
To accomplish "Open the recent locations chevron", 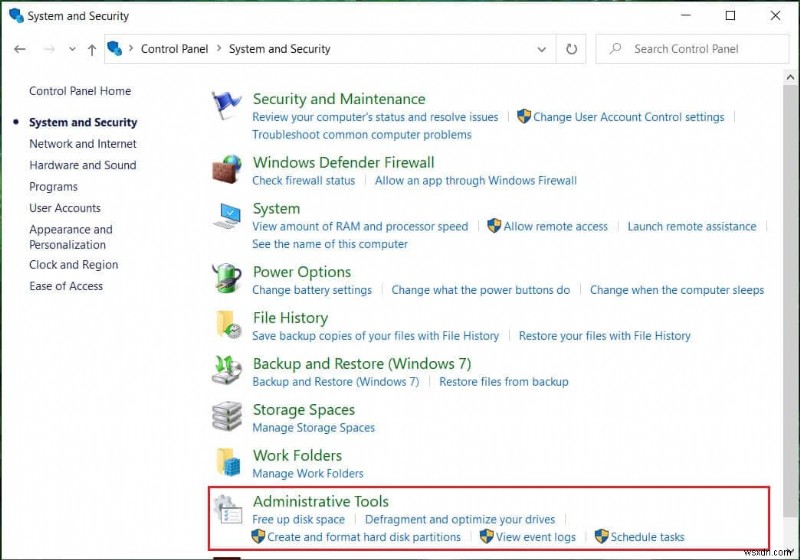I will pos(72,49).
